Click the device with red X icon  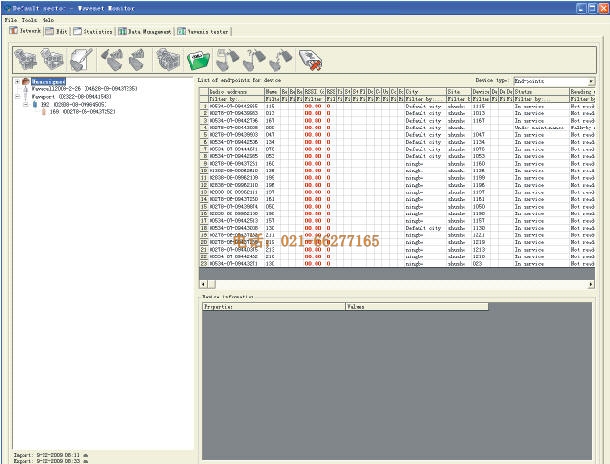click(x=311, y=60)
